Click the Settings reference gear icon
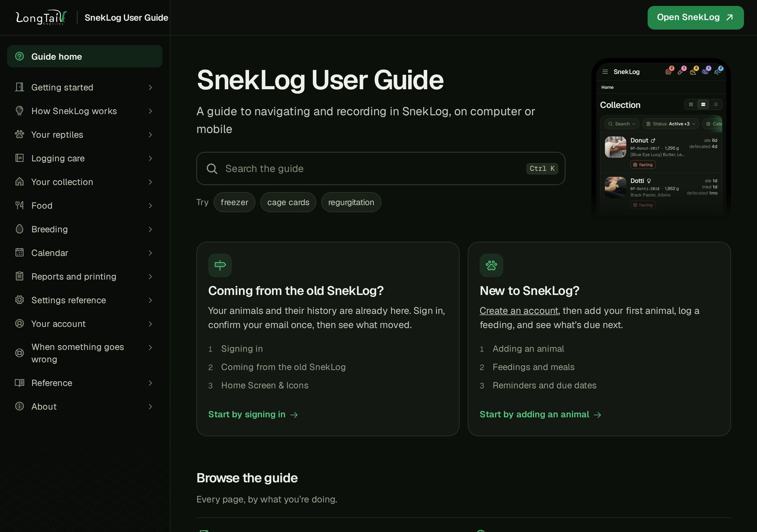This screenshot has width=757, height=532. [19, 300]
